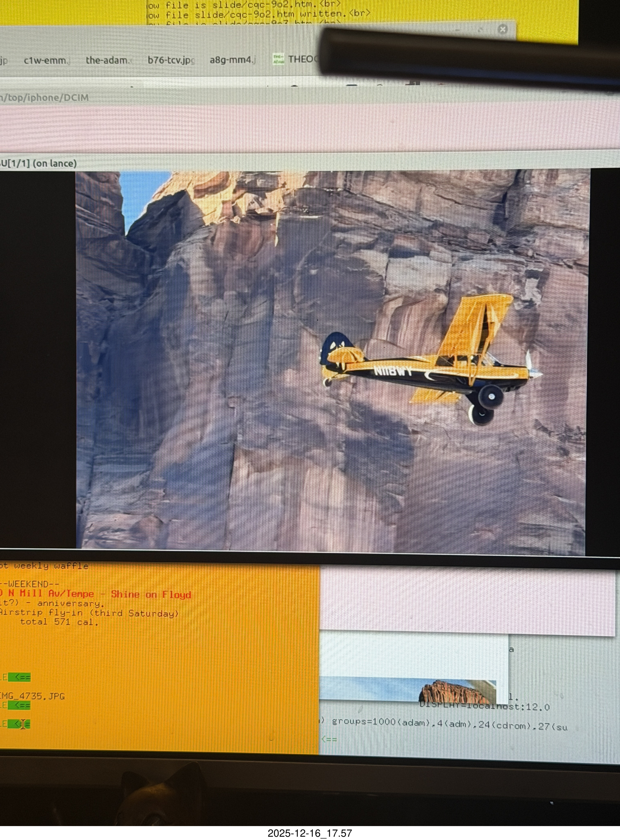Click the THEO file's green thumbnail icon
The width and height of the screenshot is (620, 840).
(278, 59)
